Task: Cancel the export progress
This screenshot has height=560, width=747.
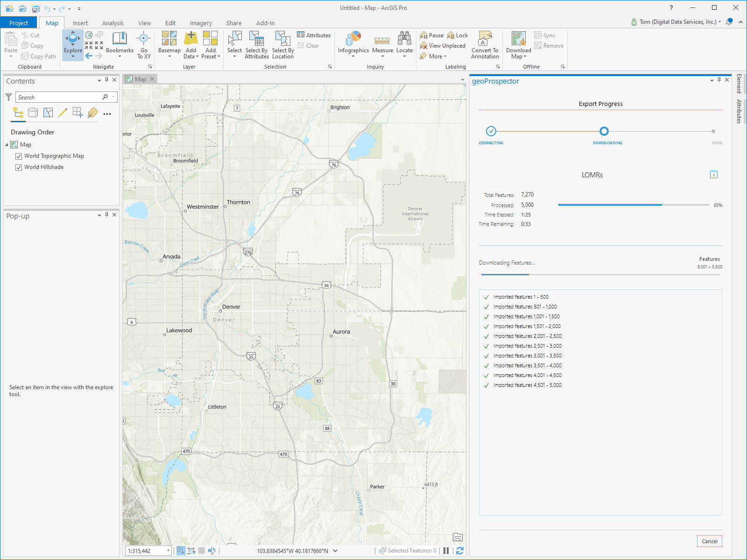Action: coord(710,541)
